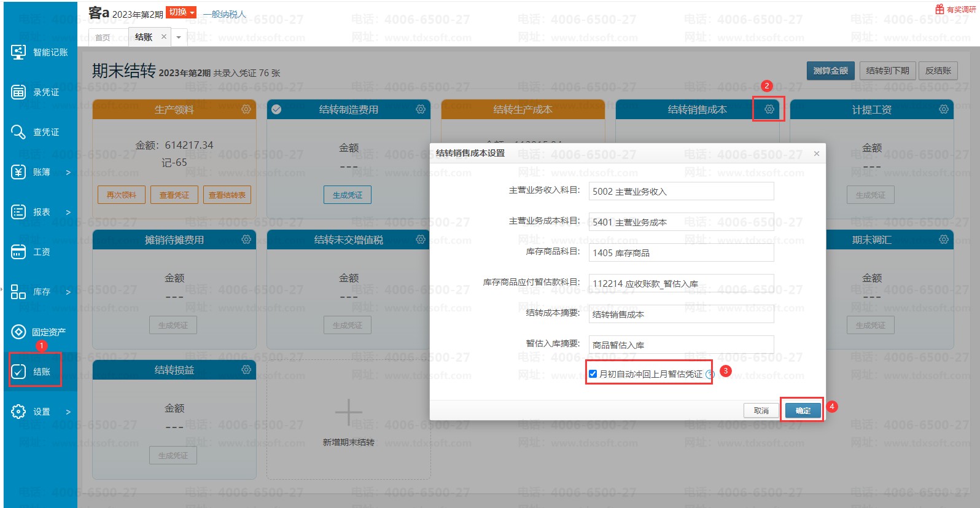Click the 智能记账 sidebar icon
This screenshot has width=980, height=508.
pos(18,52)
